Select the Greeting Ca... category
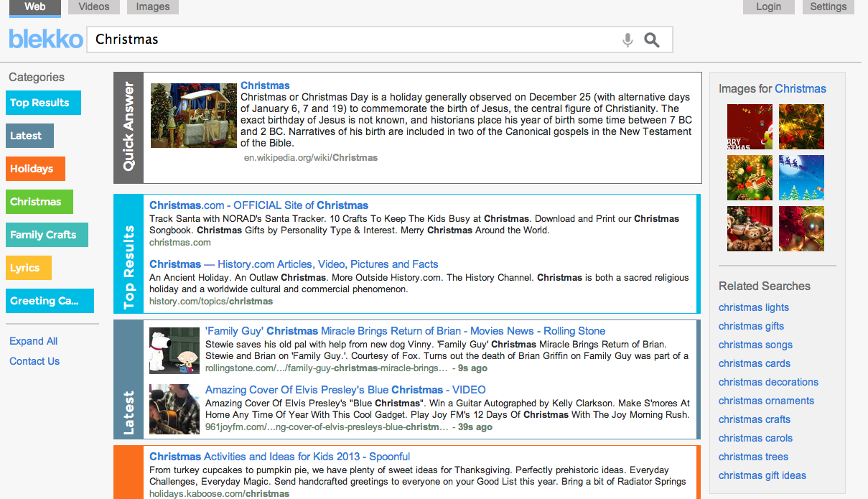Image resolution: width=868 pixels, height=499 pixels. [x=50, y=301]
